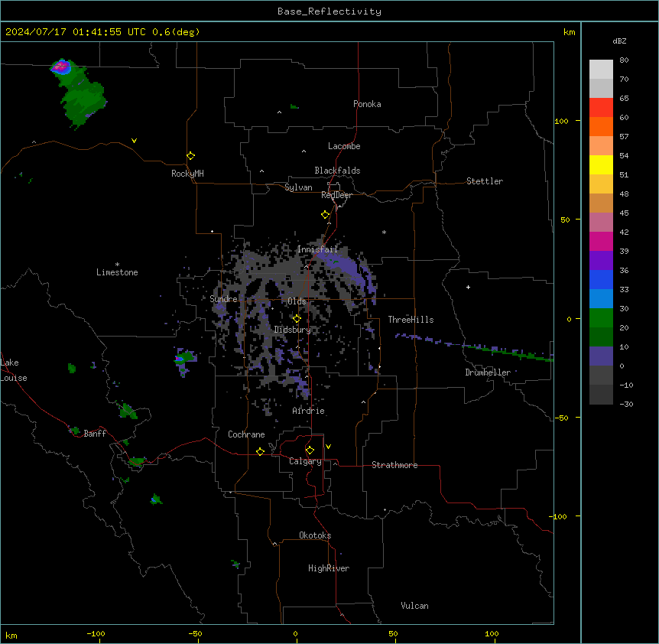The width and height of the screenshot is (659, 644).
Task: Click the Olds town label
Action: [x=297, y=301]
